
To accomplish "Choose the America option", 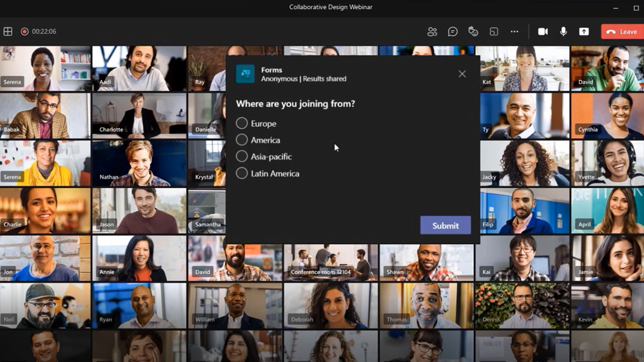I will [x=242, y=140].
